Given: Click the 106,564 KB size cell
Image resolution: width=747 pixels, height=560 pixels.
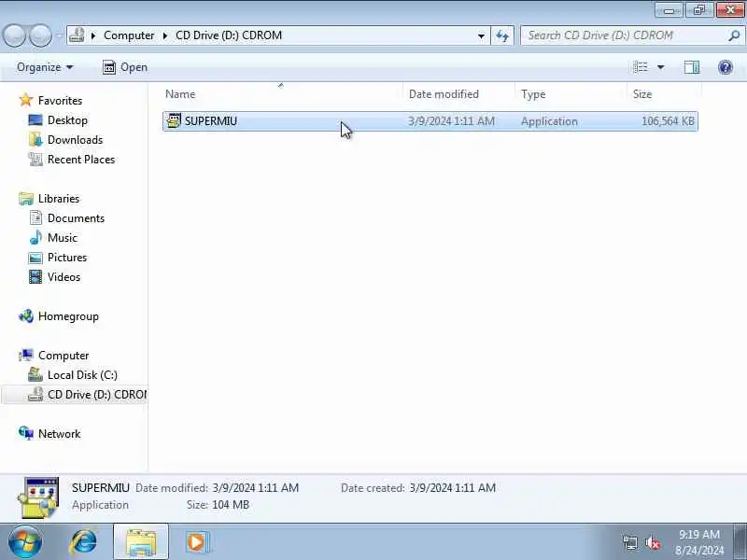Looking at the screenshot, I should (x=668, y=121).
